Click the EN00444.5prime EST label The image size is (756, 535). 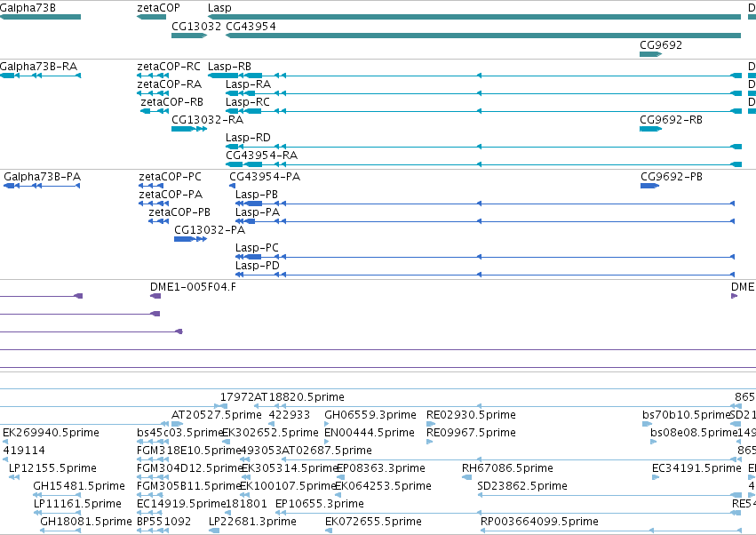tap(370, 433)
